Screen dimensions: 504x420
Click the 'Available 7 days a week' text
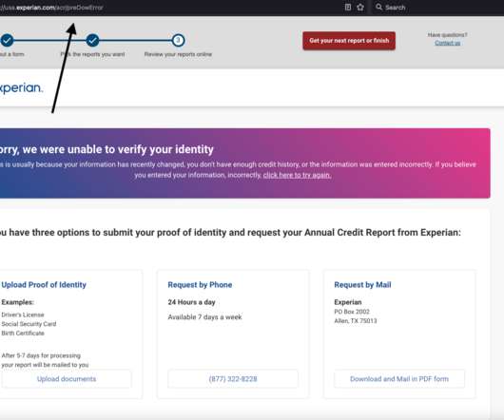tap(204, 317)
